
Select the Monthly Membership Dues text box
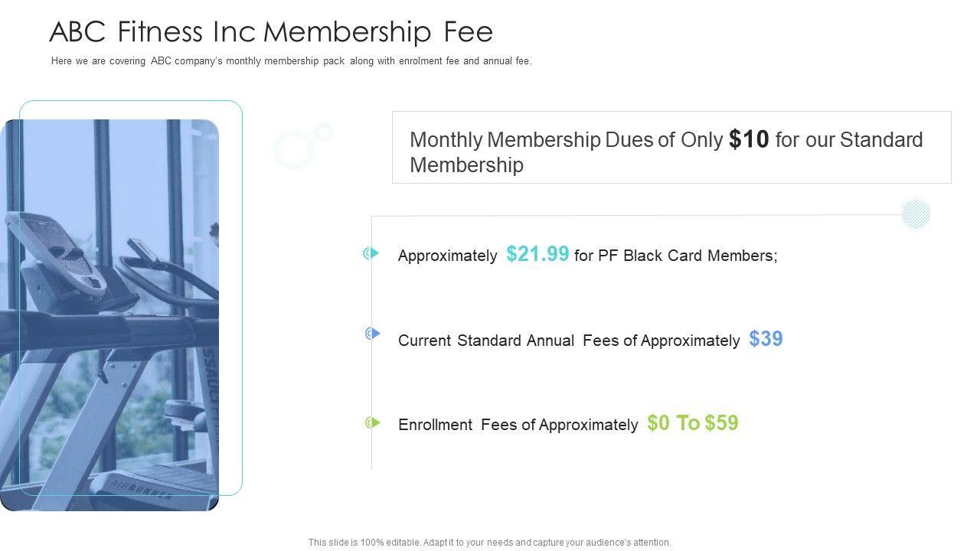671,148
